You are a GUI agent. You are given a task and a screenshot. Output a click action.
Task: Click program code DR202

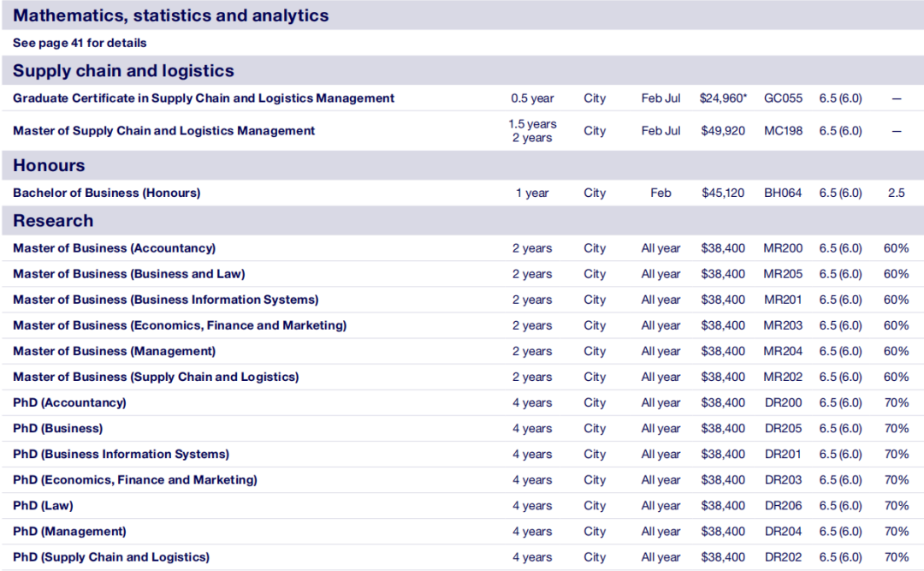pos(783,557)
